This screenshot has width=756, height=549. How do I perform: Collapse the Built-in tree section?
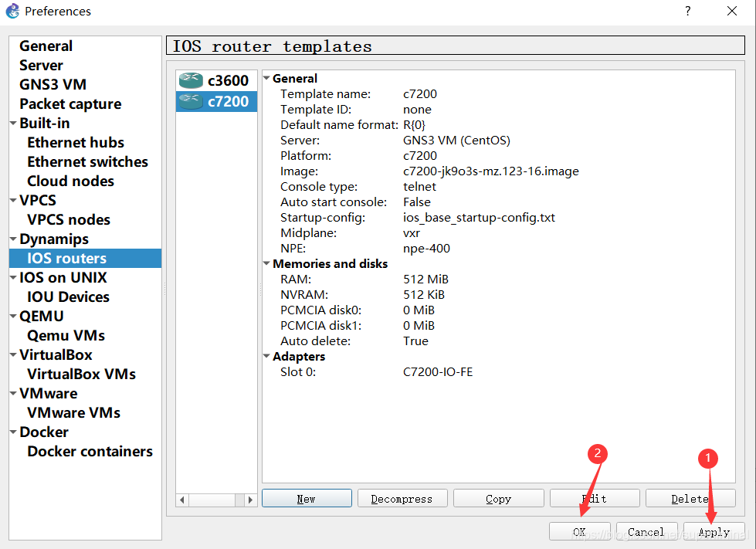[x=13, y=124]
